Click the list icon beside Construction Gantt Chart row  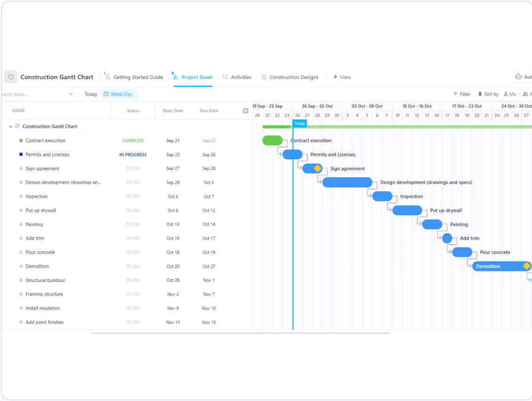(17, 126)
